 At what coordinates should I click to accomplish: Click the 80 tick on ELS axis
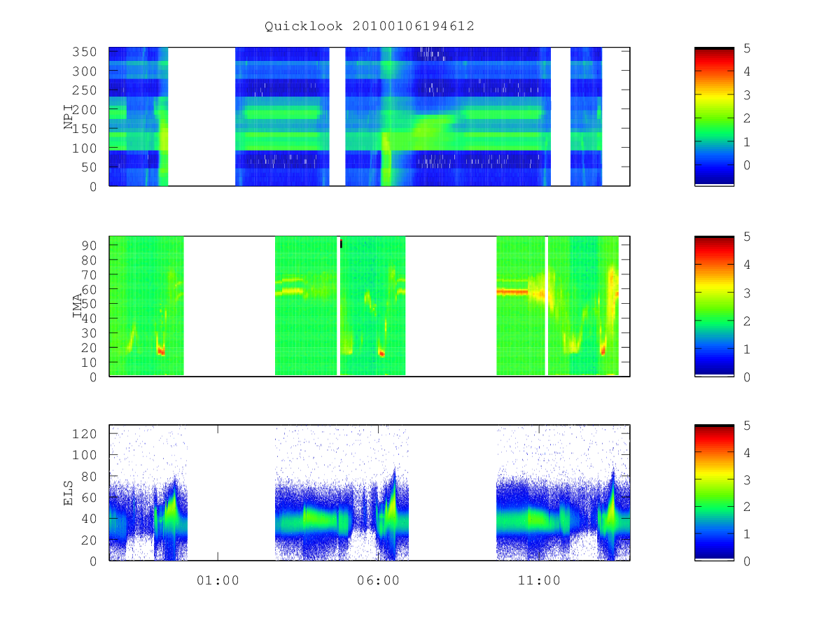(x=90, y=476)
